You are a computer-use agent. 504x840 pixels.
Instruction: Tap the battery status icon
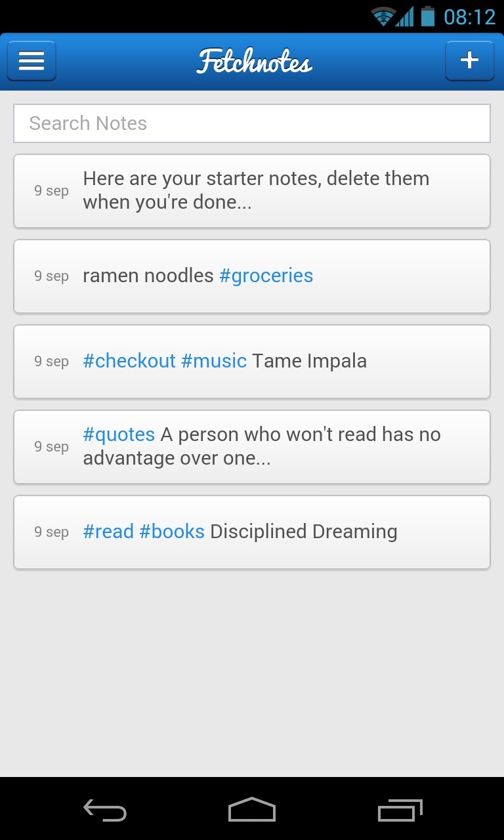[428, 16]
